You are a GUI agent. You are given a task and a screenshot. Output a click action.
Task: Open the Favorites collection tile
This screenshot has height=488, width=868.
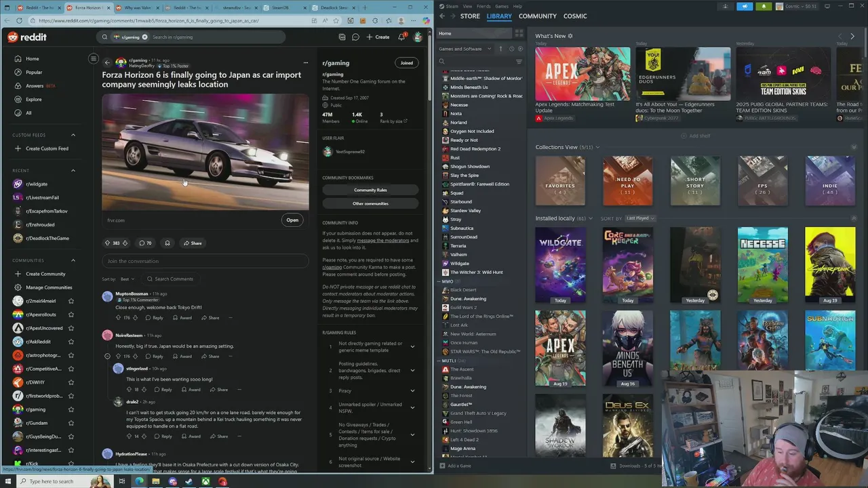click(x=560, y=181)
